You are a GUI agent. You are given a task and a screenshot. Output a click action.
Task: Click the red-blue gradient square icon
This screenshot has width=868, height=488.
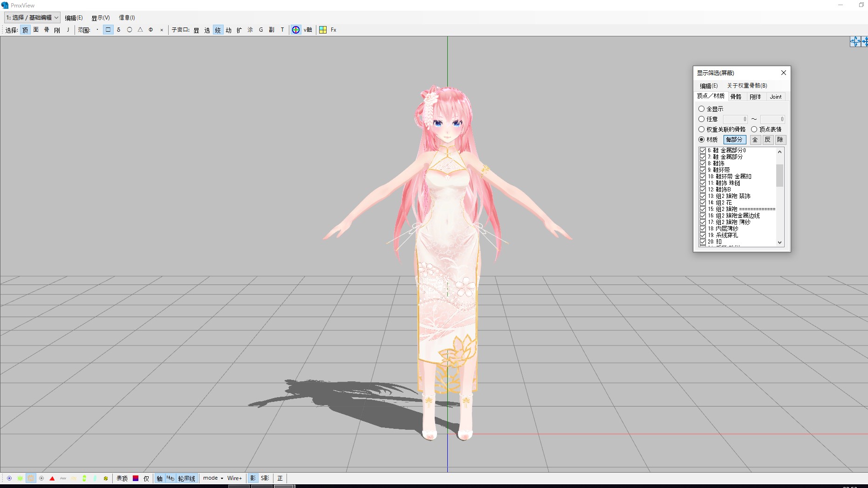[136, 478]
